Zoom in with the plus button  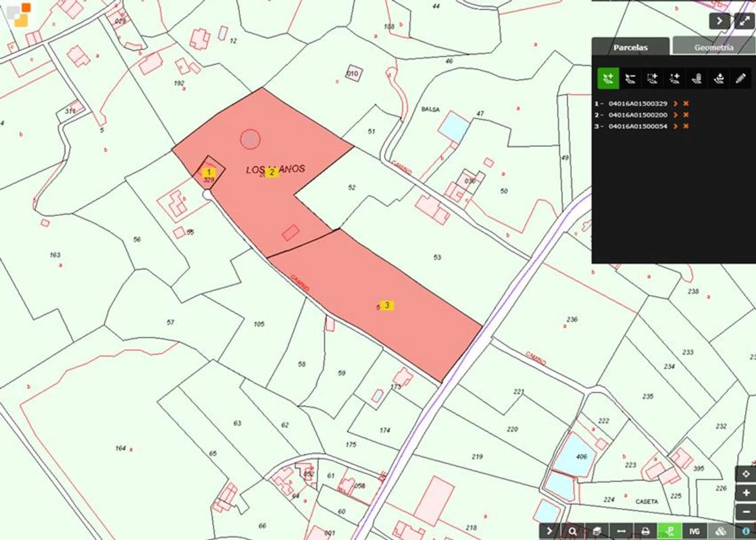(746, 493)
